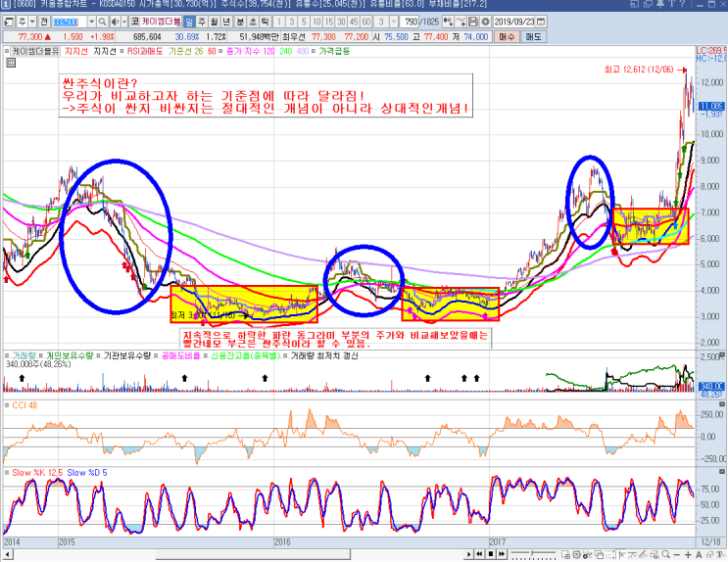Click the 케이엠더블유 indicator legend label
The image size is (728, 562).
(x=36, y=51)
